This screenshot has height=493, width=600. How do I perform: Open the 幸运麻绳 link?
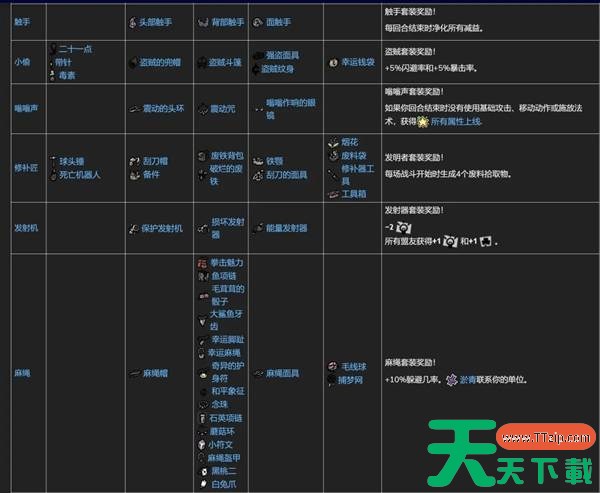(x=224, y=353)
